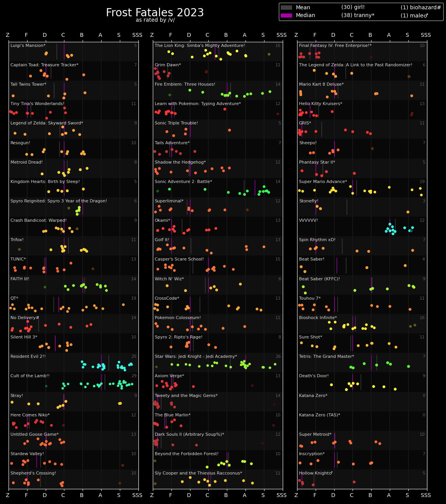
Task: Click the Stray! row label
Action: pos(17,396)
